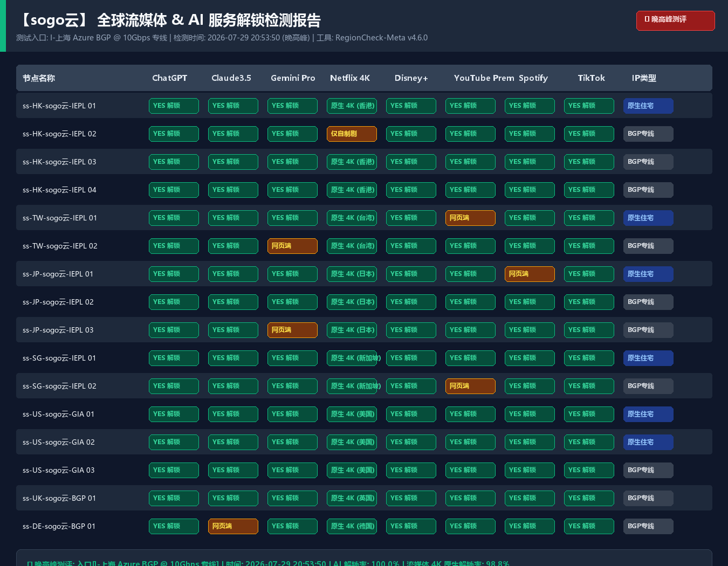728x566 pixels.
Task: Click 原生 4K (香港) badge for HK-IEPL 01
Action: [x=352, y=106]
